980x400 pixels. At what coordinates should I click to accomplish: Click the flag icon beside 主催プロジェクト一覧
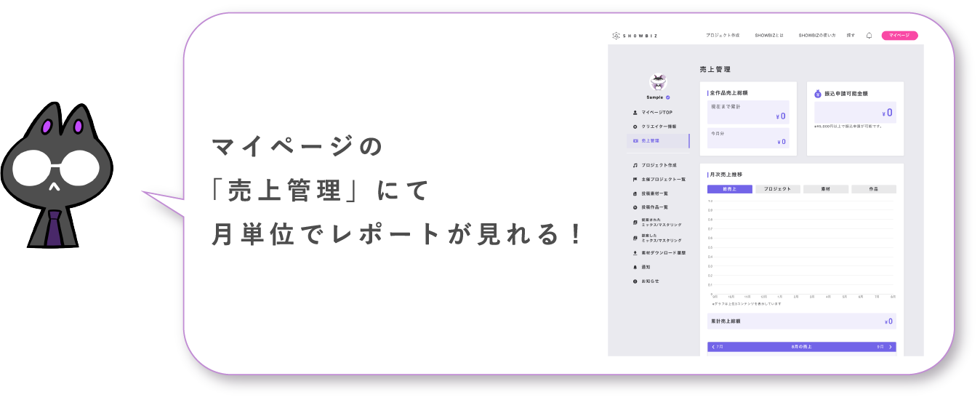635,179
